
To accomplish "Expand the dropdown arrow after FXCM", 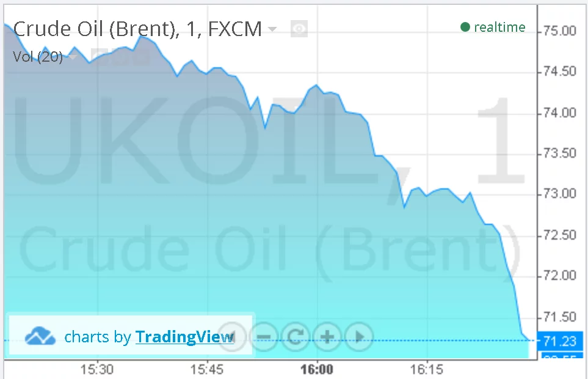I will (x=272, y=29).
